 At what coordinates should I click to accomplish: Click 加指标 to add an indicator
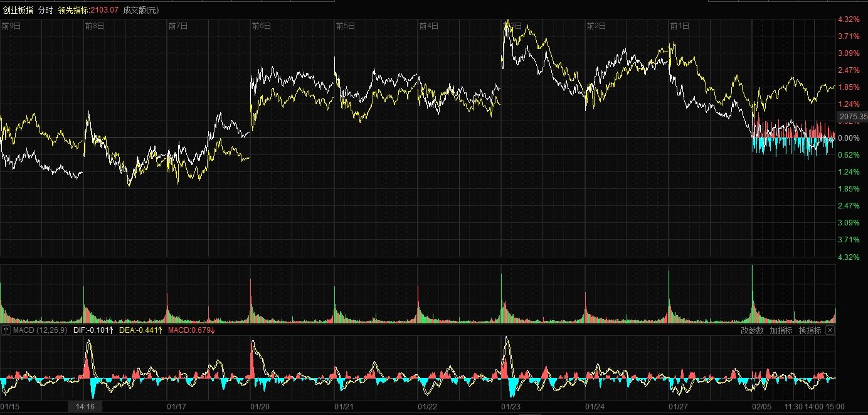[781, 330]
